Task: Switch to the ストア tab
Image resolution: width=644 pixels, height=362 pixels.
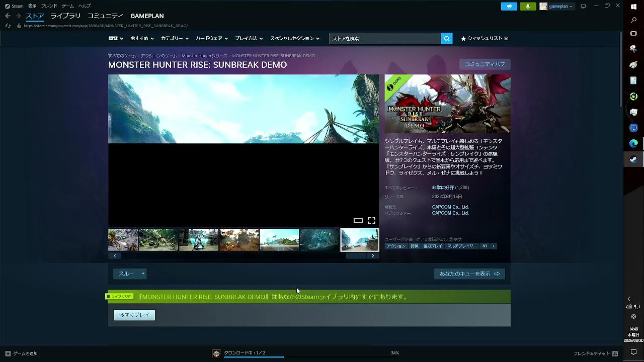Action: [35, 16]
